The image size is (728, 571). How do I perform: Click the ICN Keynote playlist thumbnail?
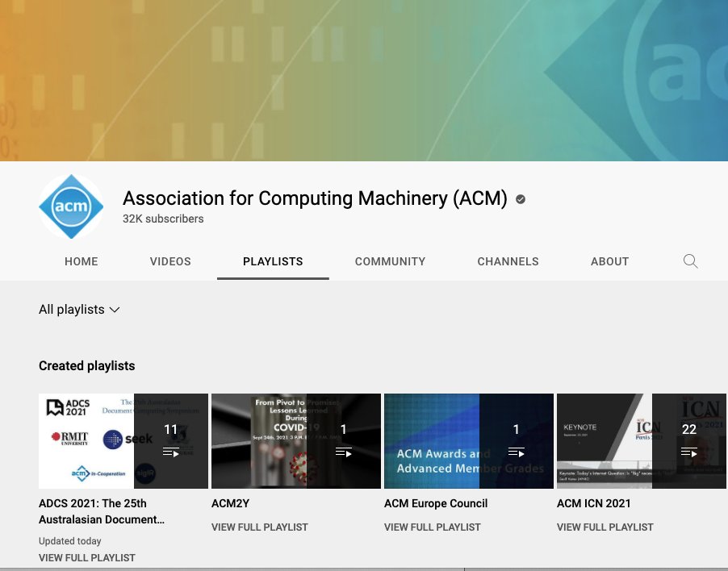642,441
